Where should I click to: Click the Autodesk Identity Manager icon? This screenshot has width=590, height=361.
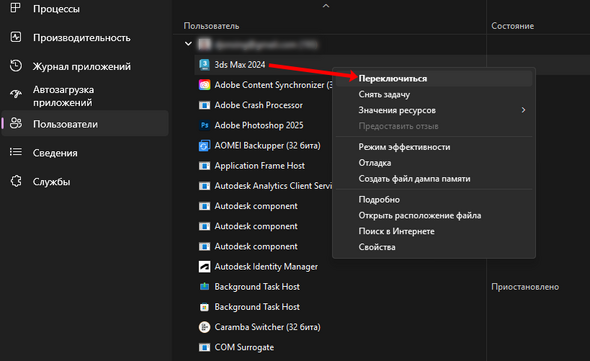coord(204,267)
